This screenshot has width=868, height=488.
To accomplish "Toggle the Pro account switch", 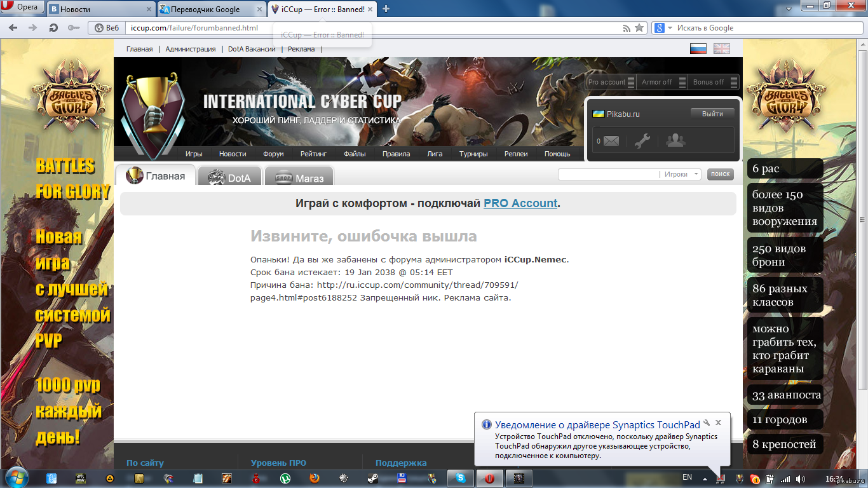I will point(611,82).
